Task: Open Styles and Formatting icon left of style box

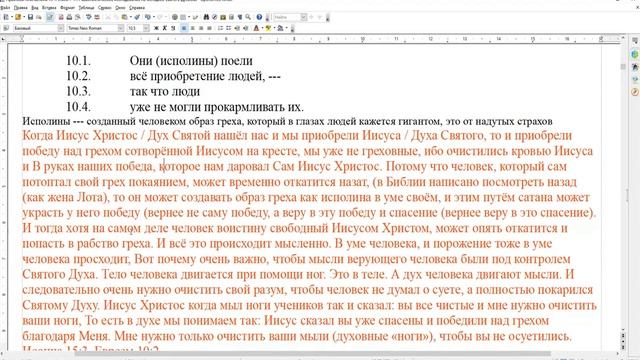Action: coord(6,28)
